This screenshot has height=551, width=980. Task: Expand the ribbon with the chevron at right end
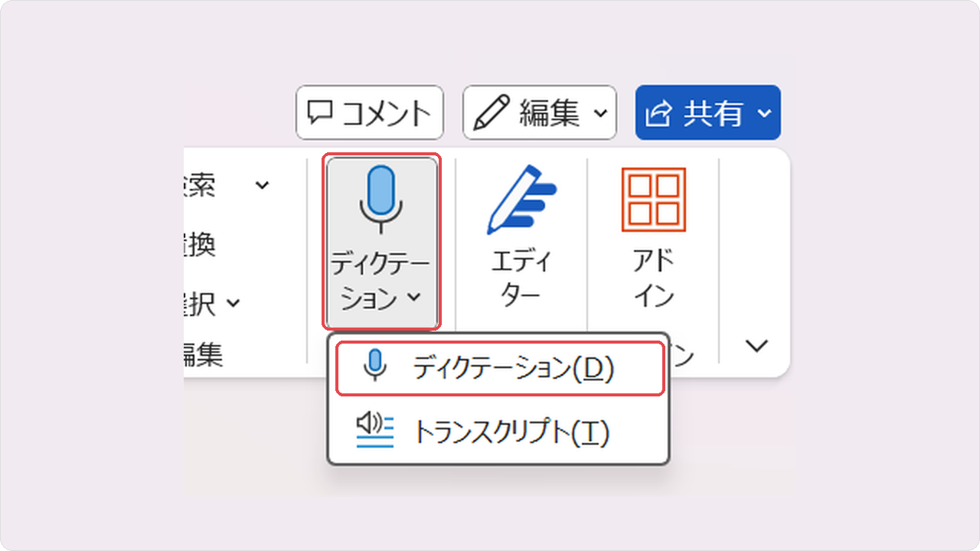pos(756,346)
